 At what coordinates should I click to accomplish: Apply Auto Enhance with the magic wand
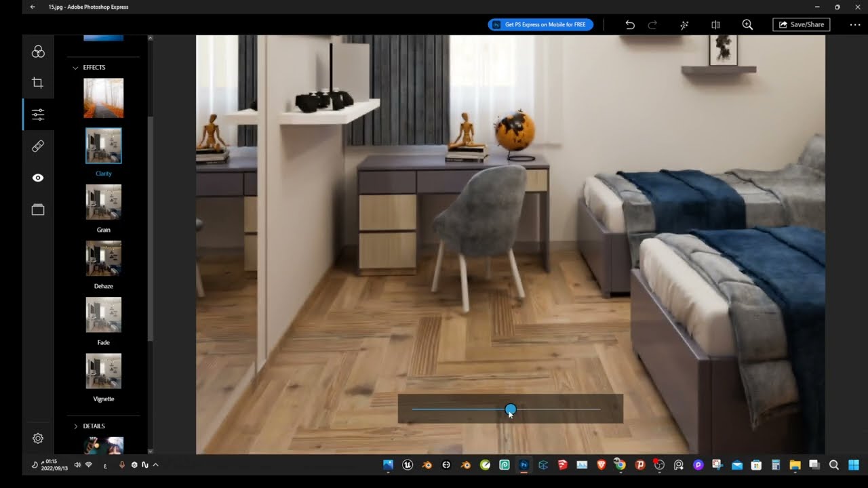pyautogui.click(x=685, y=24)
